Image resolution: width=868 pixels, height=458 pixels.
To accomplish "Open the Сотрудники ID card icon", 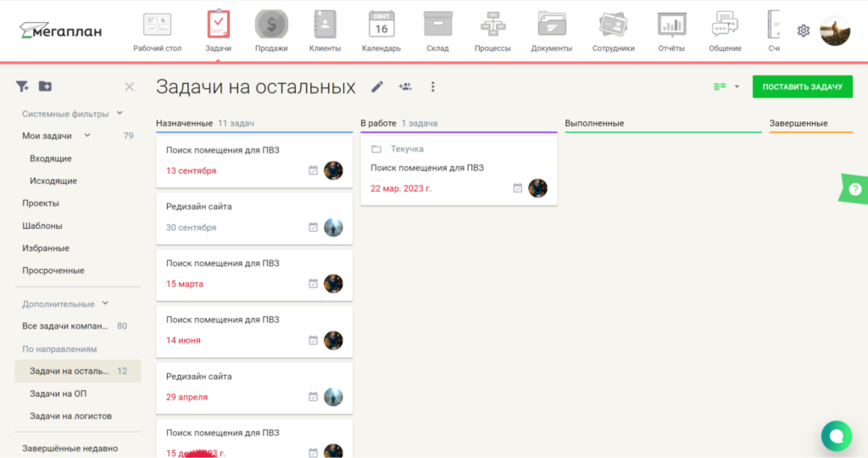I will 614,25.
